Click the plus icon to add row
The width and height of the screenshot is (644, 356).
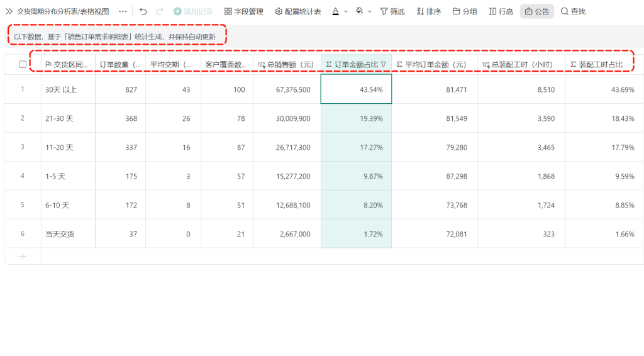click(x=23, y=256)
